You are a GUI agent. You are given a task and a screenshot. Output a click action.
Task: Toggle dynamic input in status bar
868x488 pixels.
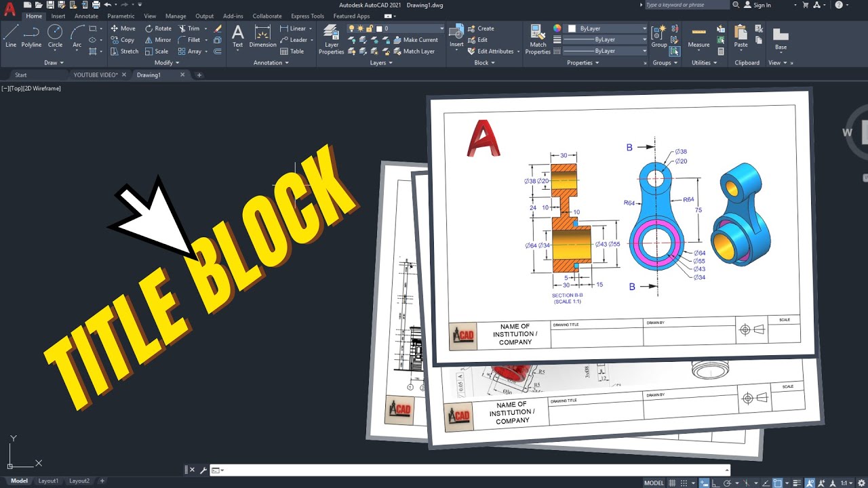(705, 483)
